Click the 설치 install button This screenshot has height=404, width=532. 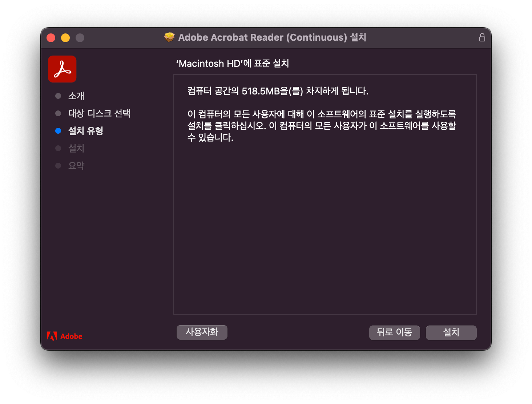click(451, 332)
